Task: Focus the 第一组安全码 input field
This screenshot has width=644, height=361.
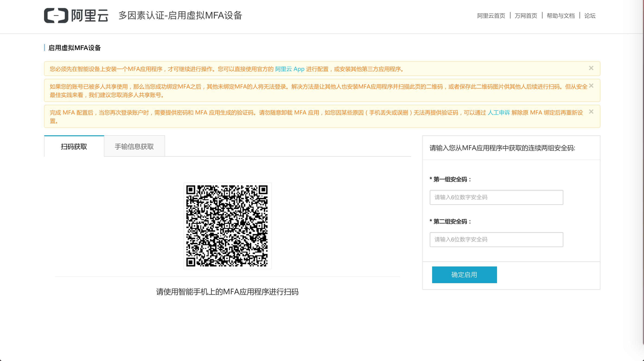Action: (496, 197)
